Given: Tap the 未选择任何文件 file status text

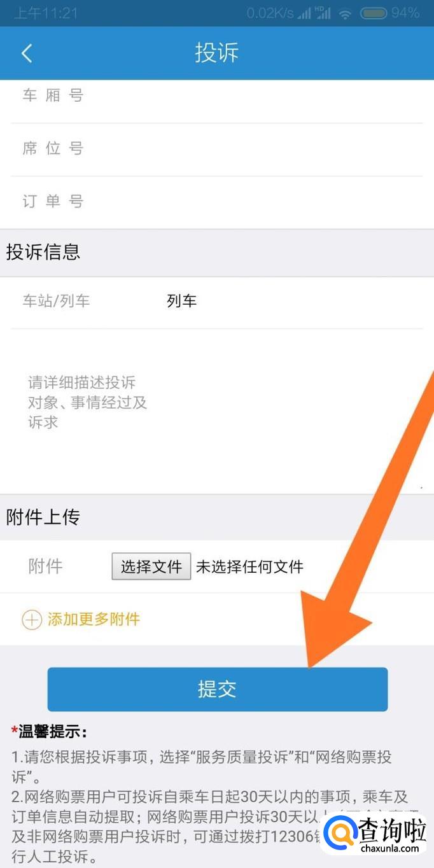Looking at the screenshot, I should pyautogui.click(x=249, y=566).
